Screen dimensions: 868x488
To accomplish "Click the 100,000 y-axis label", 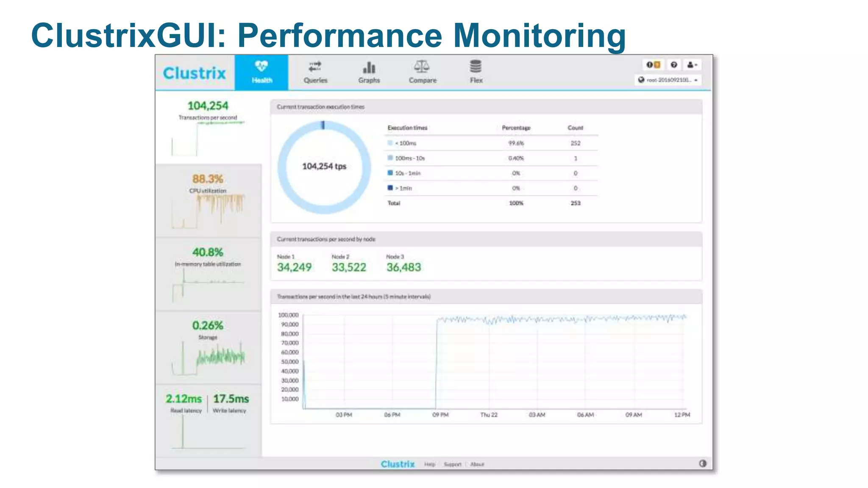I will [x=288, y=315].
